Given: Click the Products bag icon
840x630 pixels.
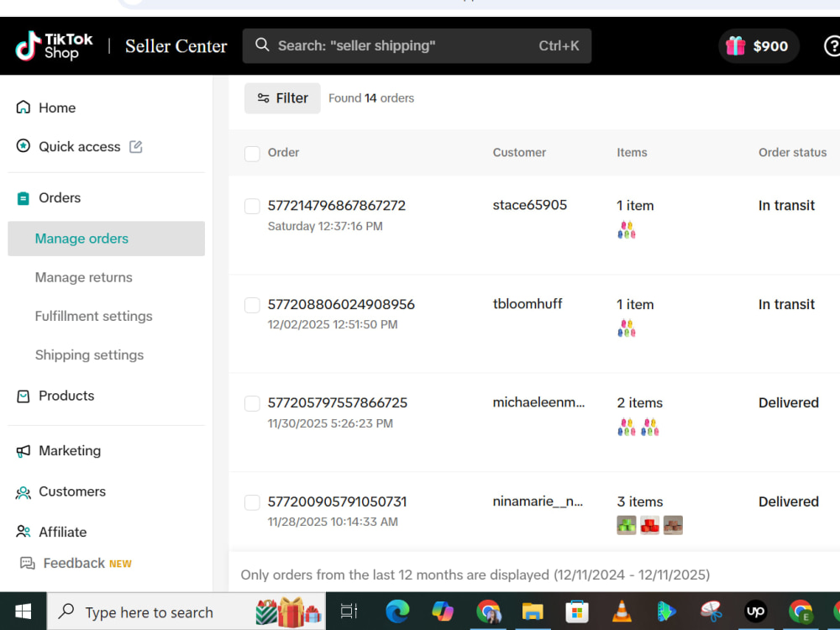Looking at the screenshot, I should click(23, 396).
